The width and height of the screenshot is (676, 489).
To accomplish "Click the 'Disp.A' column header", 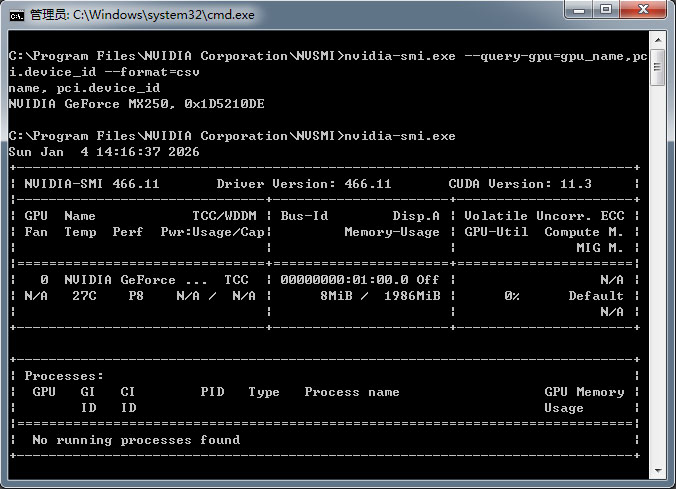I will tap(416, 216).
